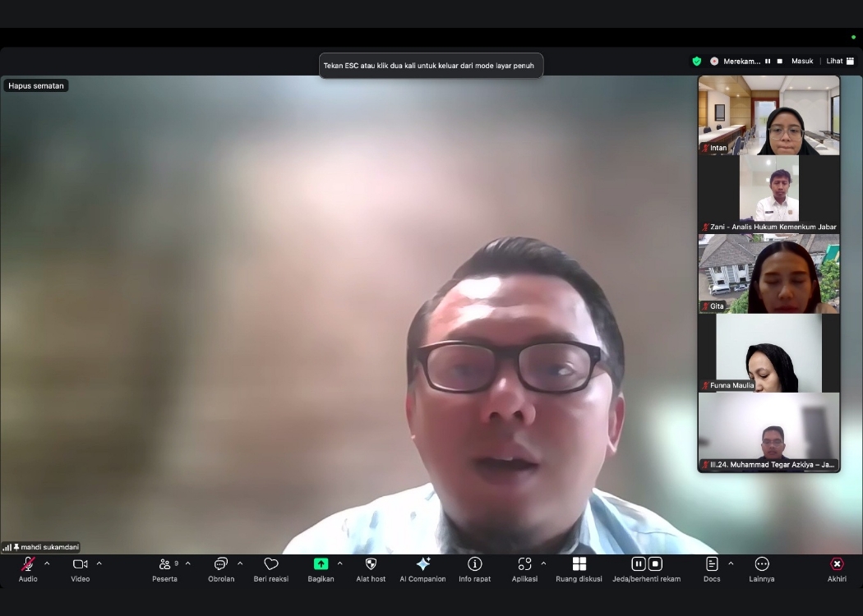Click the green Bagikan share screen icon

321,564
